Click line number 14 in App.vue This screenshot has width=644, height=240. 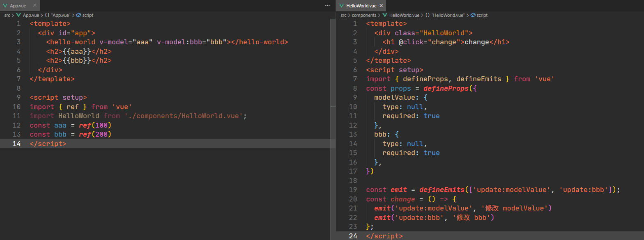tap(16, 144)
